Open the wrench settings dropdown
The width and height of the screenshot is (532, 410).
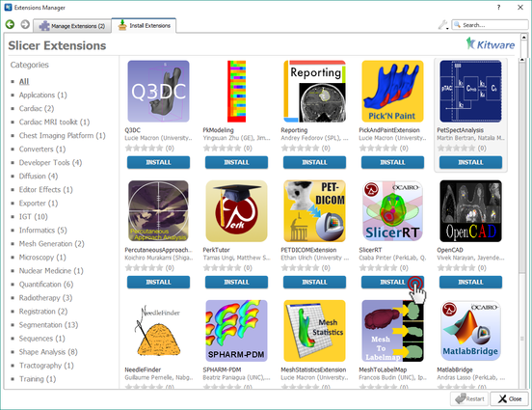pyautogui.click(x=443, y=25)
